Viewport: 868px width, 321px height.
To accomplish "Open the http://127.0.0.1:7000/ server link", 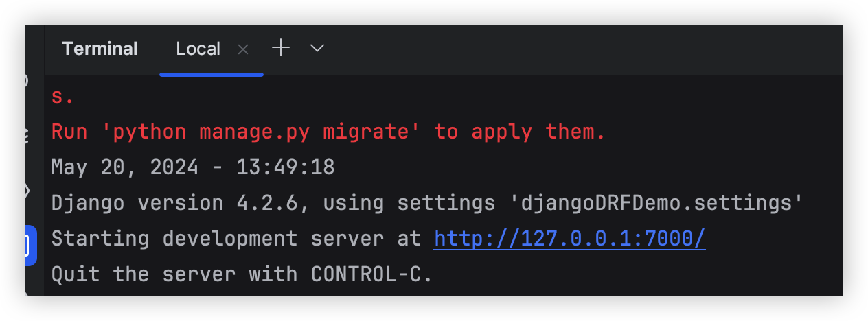I will (x=569, y=239).
